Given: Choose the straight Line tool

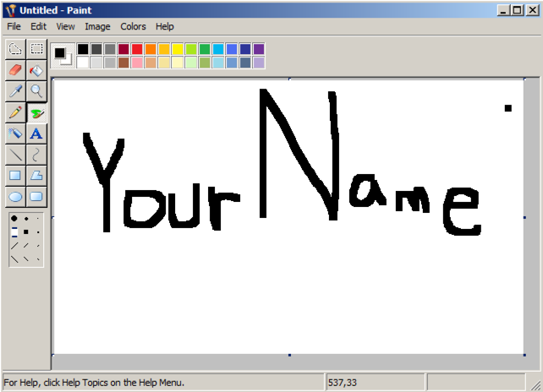Looking at the screenshot, I should point(15,155).
